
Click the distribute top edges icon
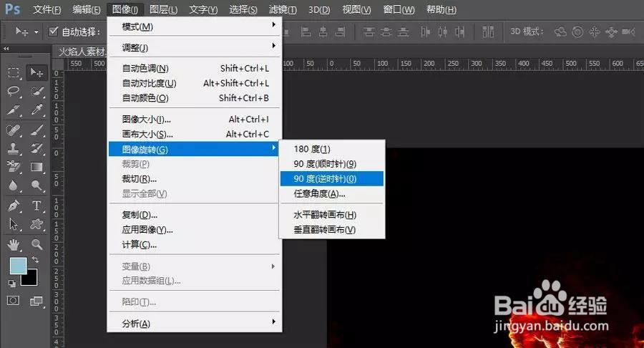(369, 32)
